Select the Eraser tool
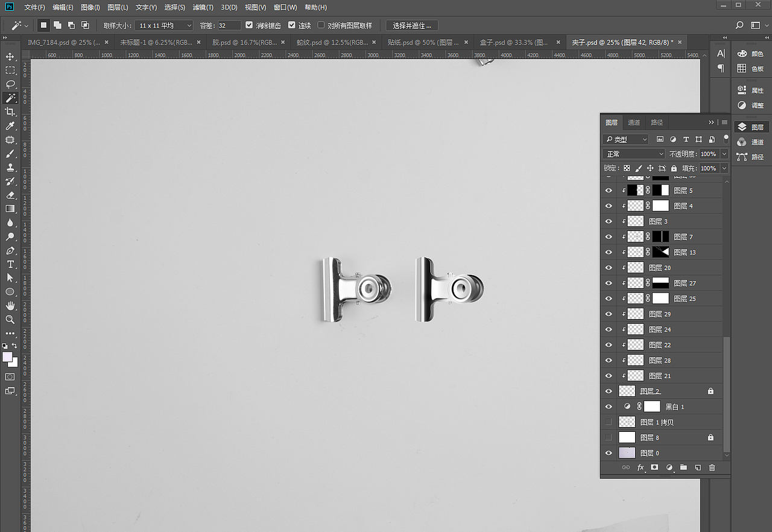 10,195
